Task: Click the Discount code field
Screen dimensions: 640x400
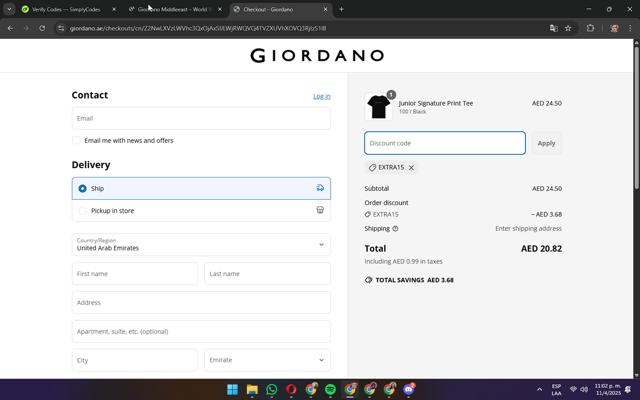Action: [x=444, y=143]
